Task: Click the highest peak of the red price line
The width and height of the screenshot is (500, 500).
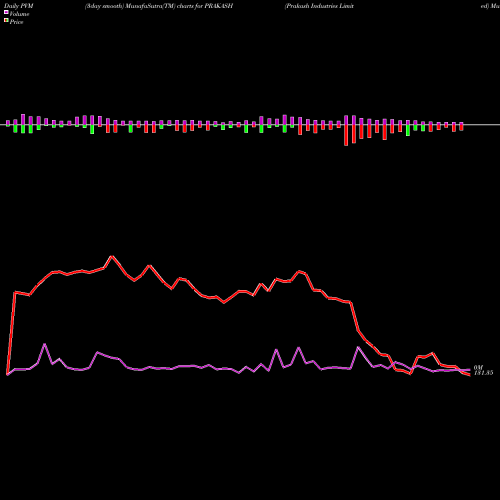Action: point(112,256)
